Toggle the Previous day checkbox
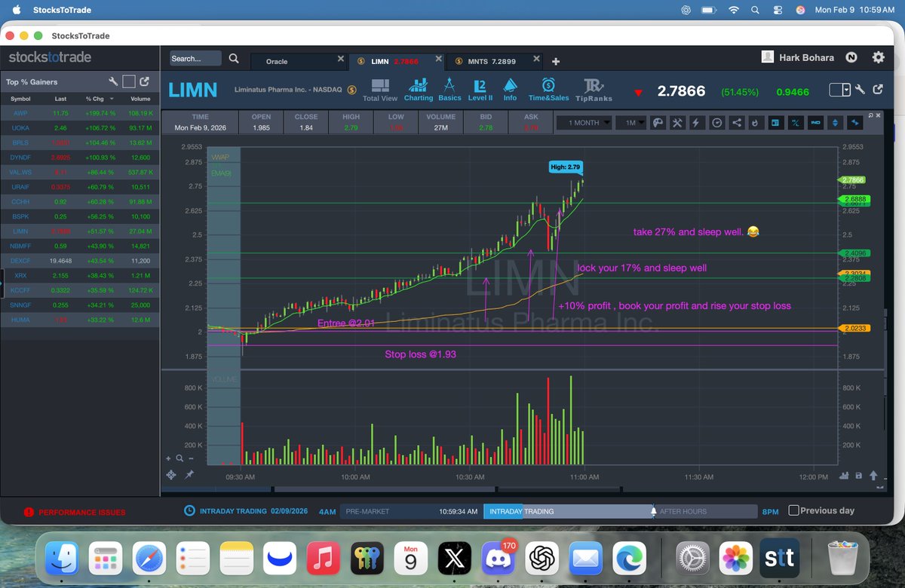Screen dimensions: 905x588 [793, 510]
